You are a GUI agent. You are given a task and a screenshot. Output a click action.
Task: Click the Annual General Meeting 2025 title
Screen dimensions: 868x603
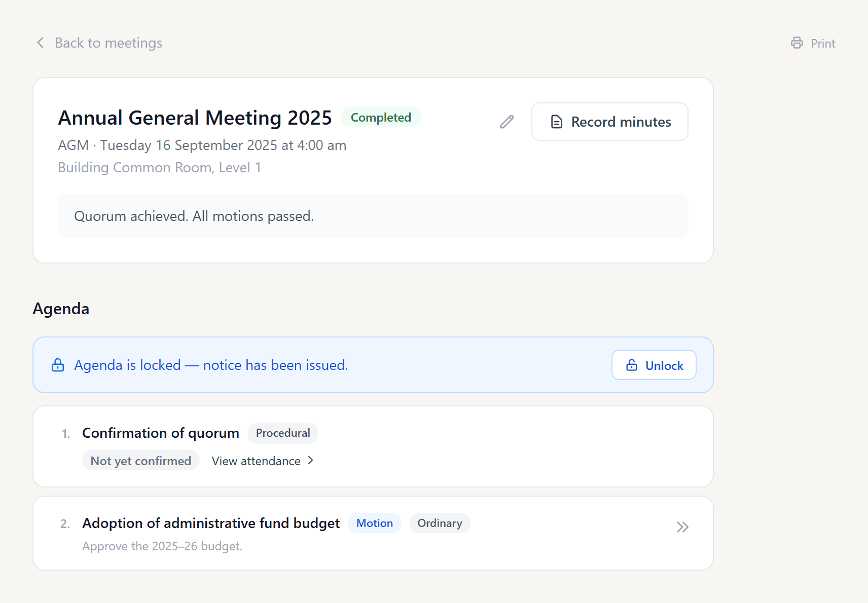[195, 118]
